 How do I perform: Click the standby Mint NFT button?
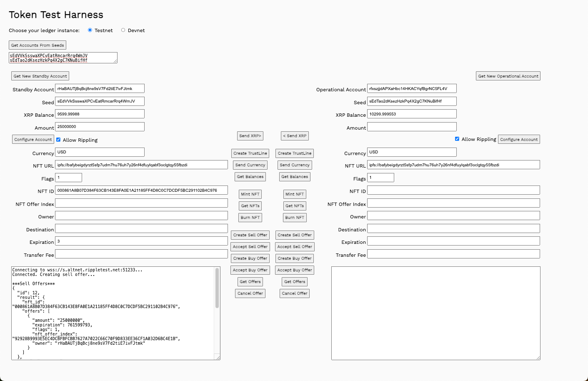pos(250,194)
